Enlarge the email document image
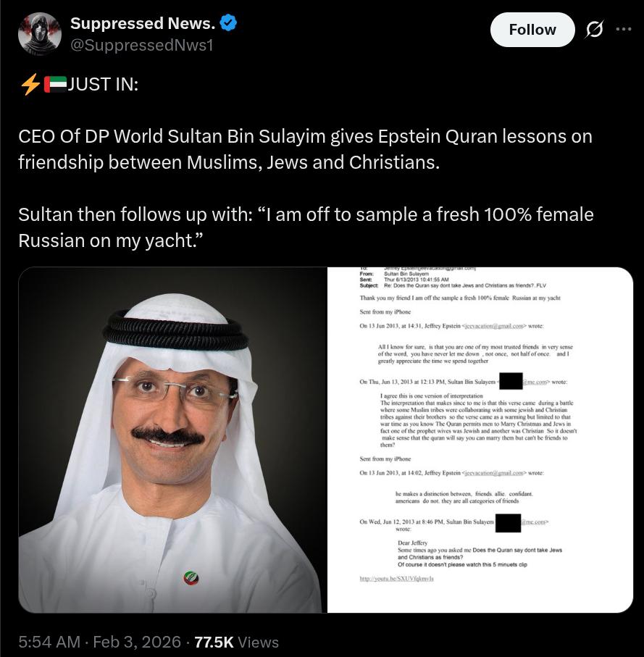 pos(480,440)
